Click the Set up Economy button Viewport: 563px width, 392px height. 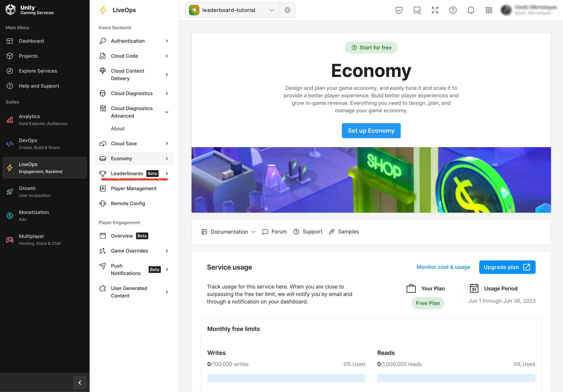click(371, 130)
